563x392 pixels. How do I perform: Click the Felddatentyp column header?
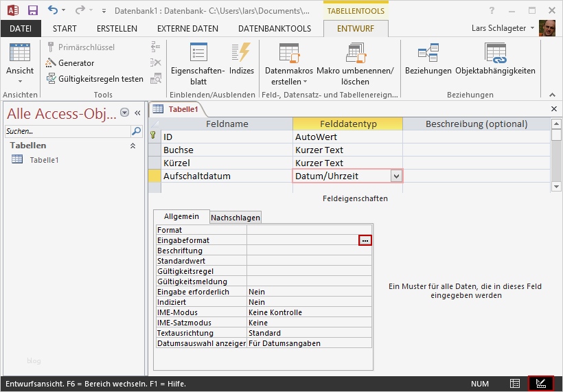(348, 124)
